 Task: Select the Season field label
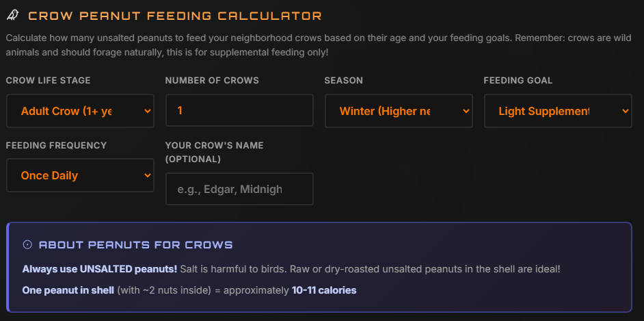(344, 81)
